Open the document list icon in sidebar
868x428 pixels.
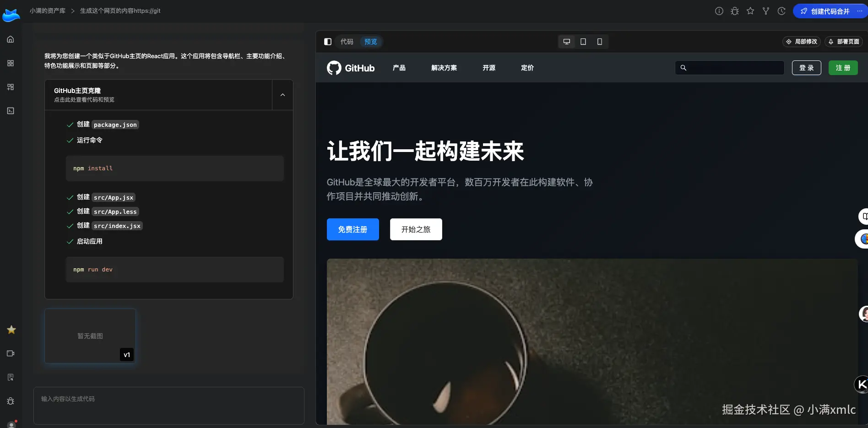[x=11, y=377]
